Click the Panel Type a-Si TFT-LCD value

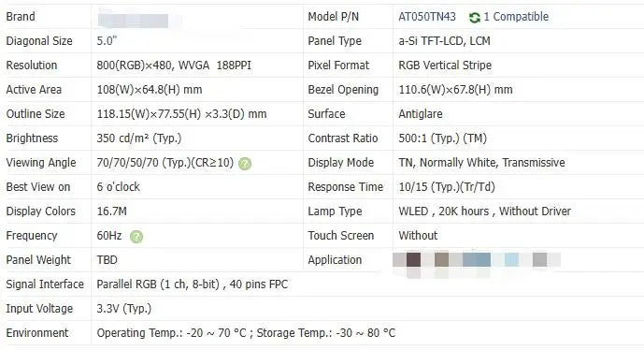(x=444, y=41)
